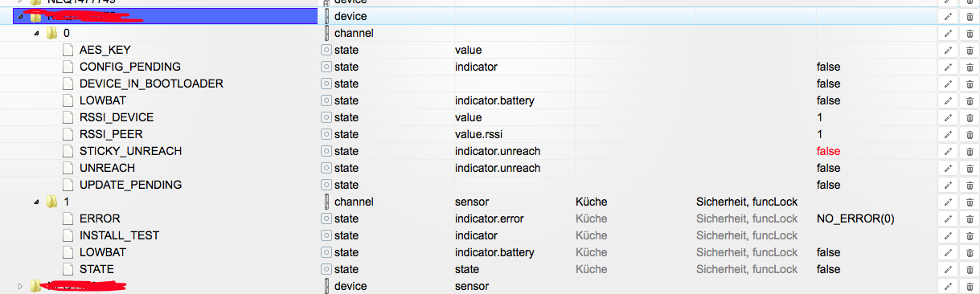Screen dimensions: 980x294
Task: Edit the STATE row with the pencil icon
Action: (947, 269)
